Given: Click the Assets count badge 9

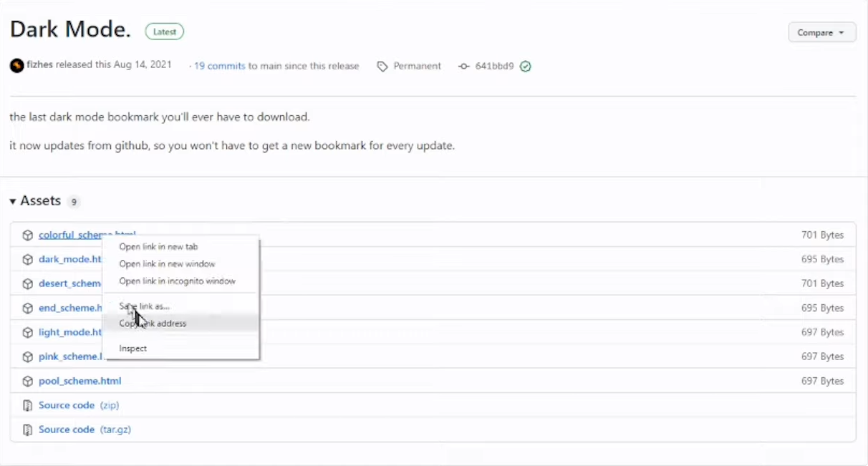Looking at the screenshot, I should pyautogui.click(x=73, y=202).
